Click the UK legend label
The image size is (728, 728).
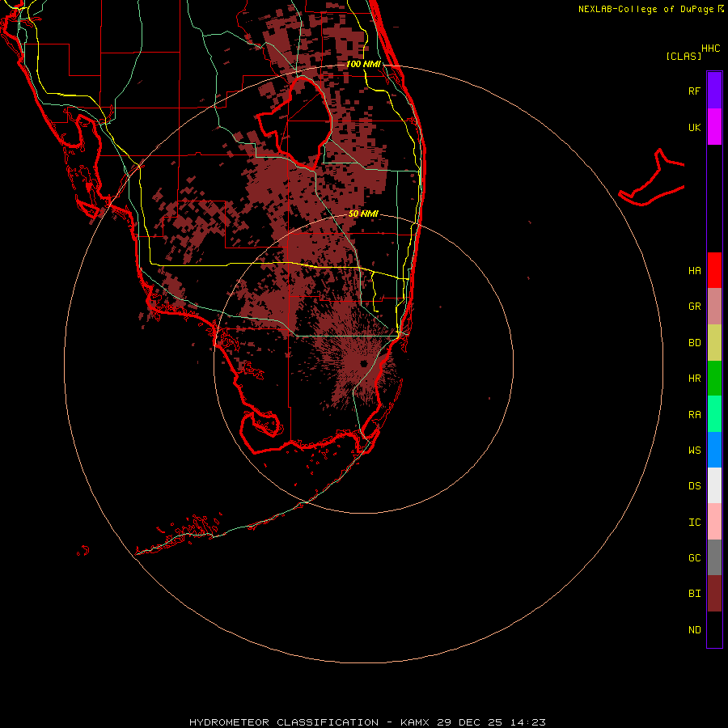(x=694, y=128)
